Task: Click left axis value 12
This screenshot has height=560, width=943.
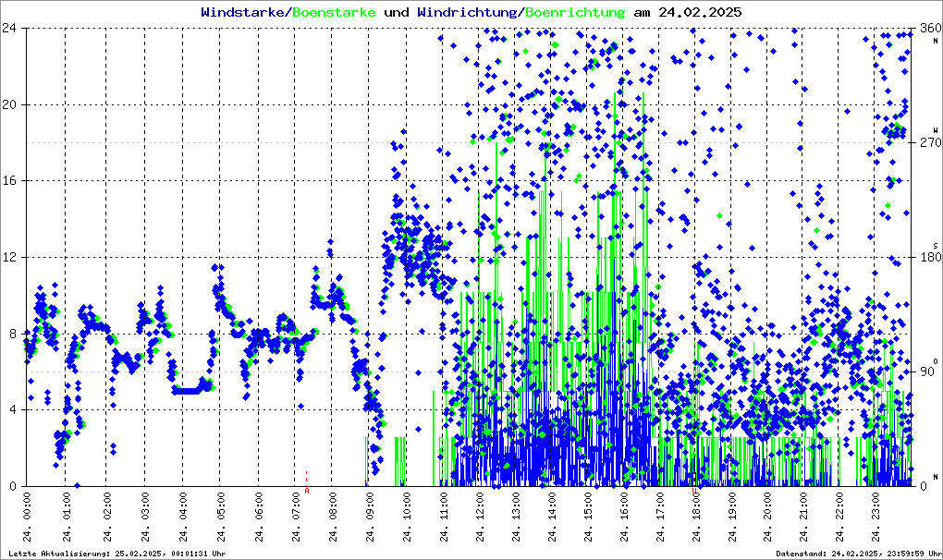Action: click(x=9, y=257)
